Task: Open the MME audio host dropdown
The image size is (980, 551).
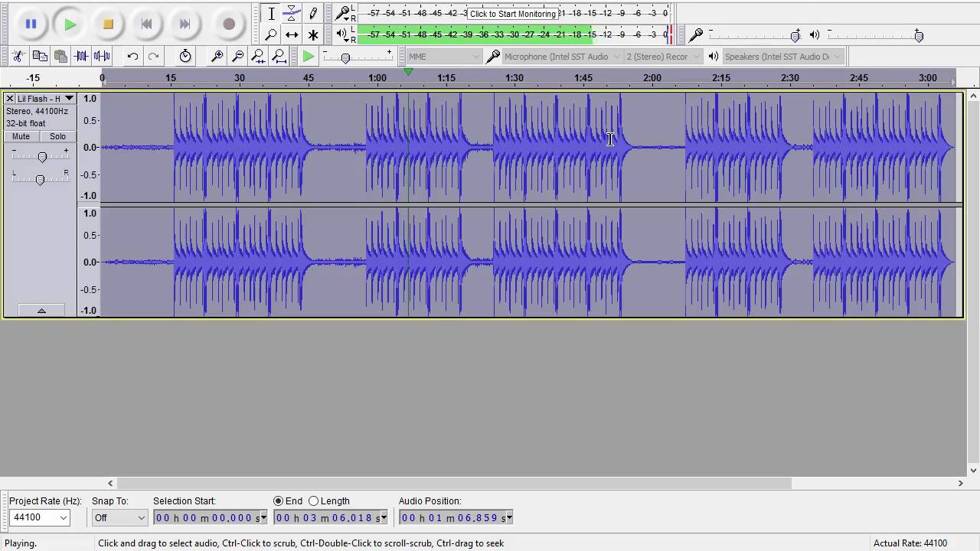Action: (444, 57)
